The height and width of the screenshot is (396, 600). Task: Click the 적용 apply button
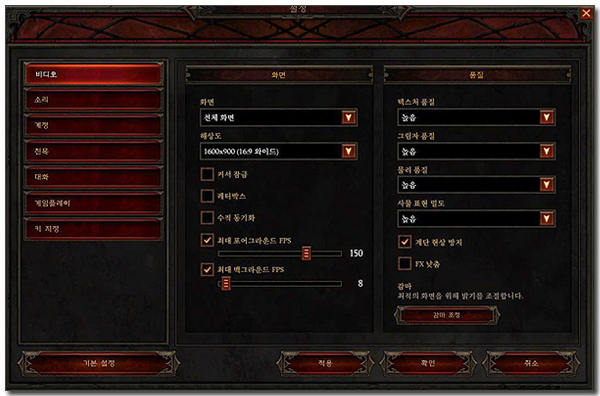(325, 363)
